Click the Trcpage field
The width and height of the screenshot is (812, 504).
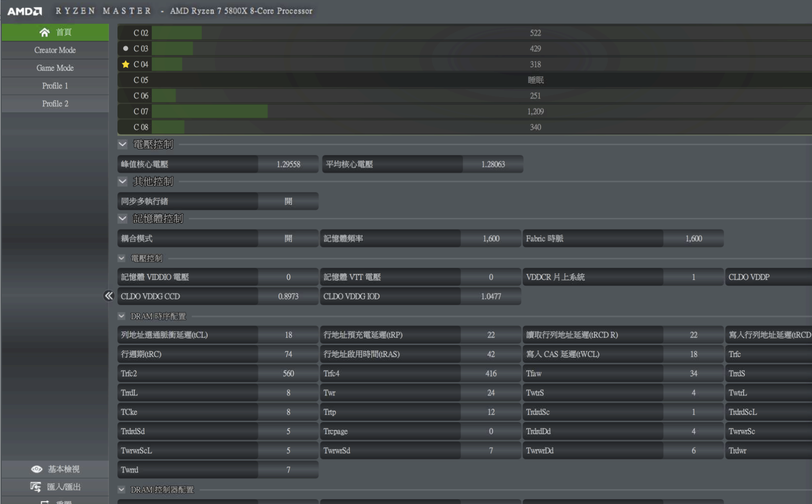(x=421, y=431)
